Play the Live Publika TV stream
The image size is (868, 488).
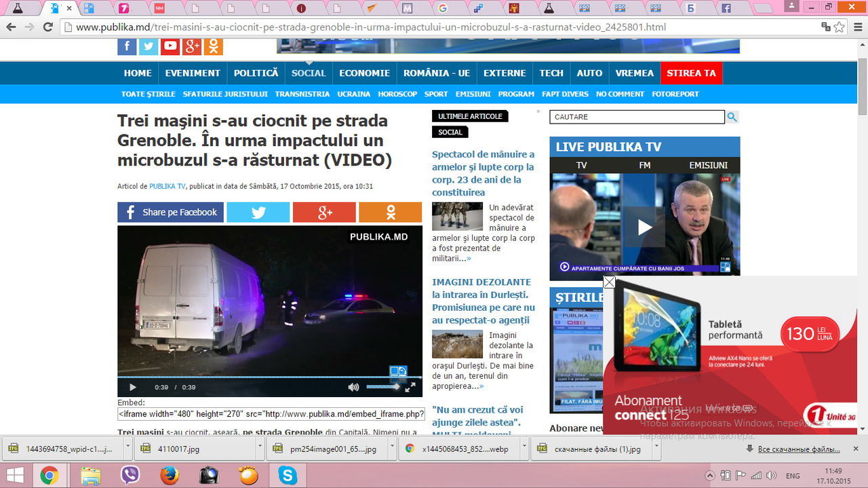pyautogui.click(x=644, y=227)
